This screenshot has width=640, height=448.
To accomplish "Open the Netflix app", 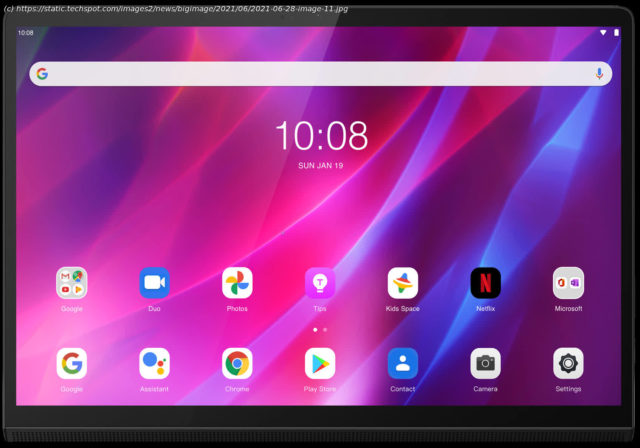I will [x=486, y=283].
